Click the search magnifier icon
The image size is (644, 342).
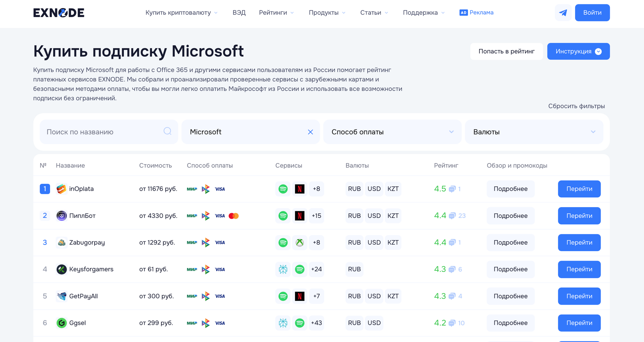[x=167, y=131]
